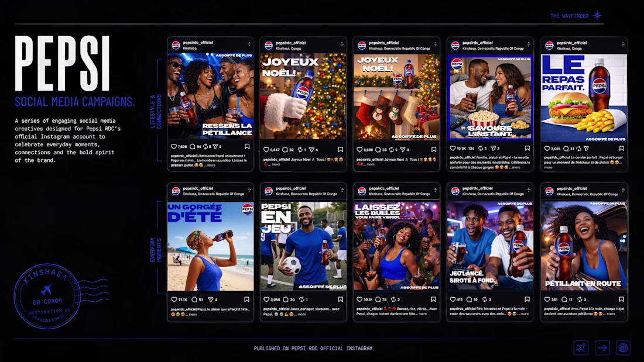Click the plus icon on Pétillant En Route post header

click(x=623, y=189)
